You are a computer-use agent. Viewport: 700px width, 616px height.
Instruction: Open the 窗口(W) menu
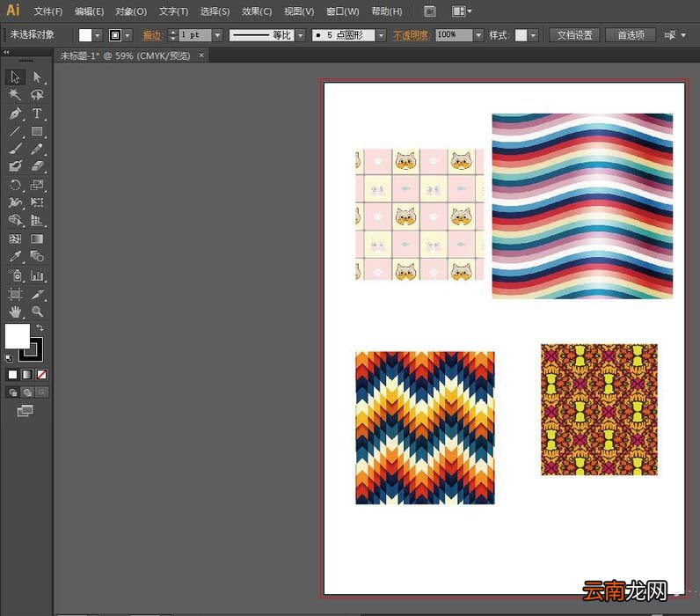coord(342,11)
